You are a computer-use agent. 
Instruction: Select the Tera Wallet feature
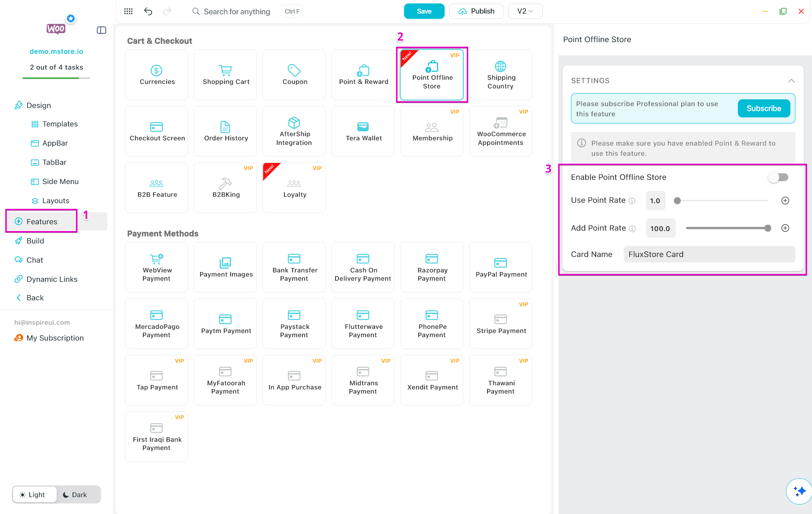point(363,131)
